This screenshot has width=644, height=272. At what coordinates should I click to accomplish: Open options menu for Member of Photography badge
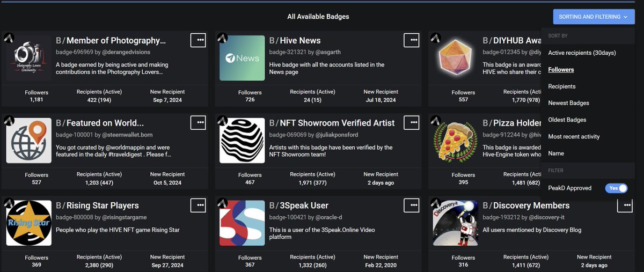click(x=198, y=40)
